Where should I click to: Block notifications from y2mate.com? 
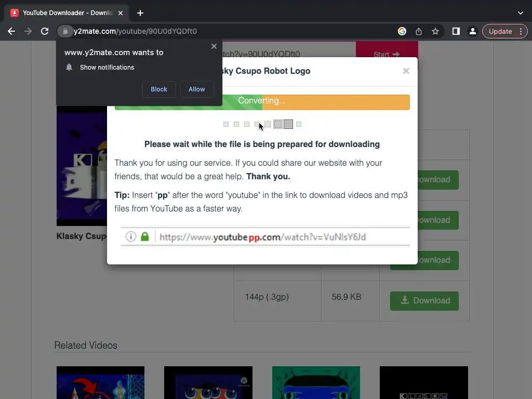tap(159, 89)
